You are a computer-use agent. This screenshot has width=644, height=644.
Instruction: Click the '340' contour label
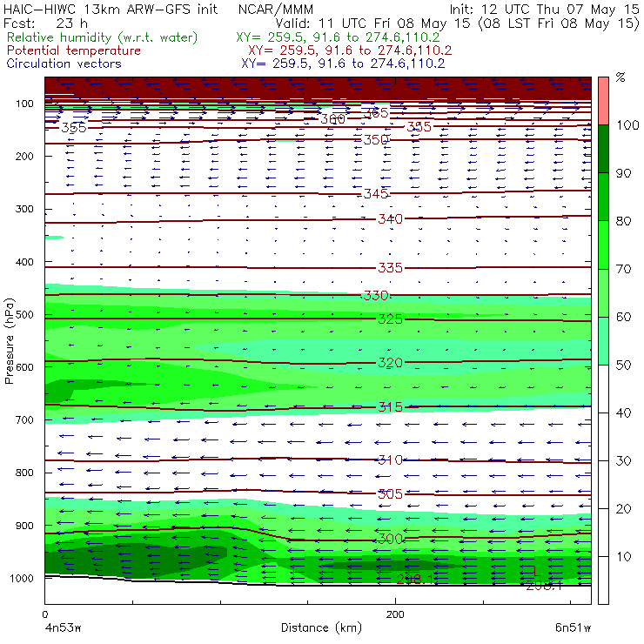click(390, 219)
